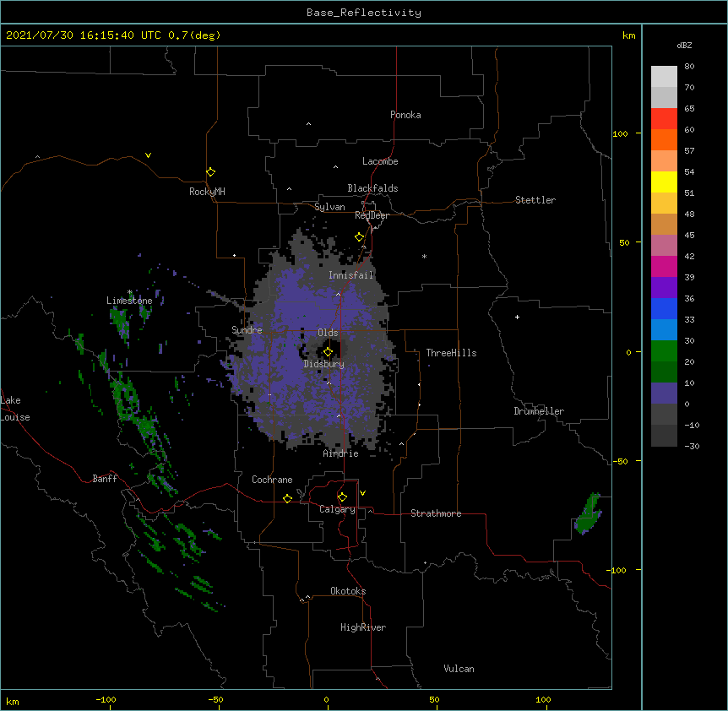Click the Blackfalds city label
This screenshot has height=711, width=728.
(x=372, y=188)
